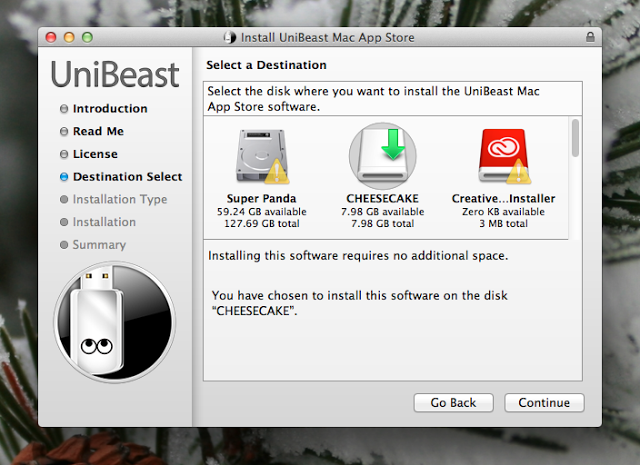Click the UniBeast logo title text

115,75
